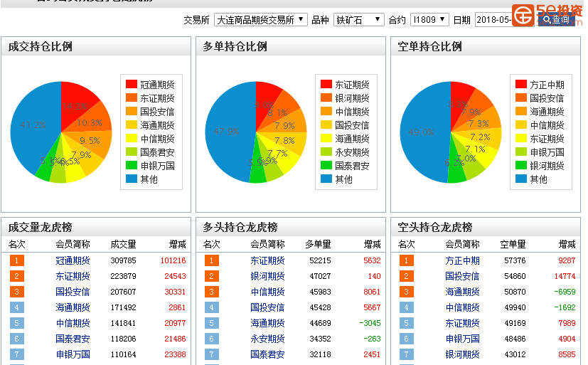Click blue 其他 legend swatch in 成交持仓比例
Screen dimensions: 588x365
coord(132,179)
